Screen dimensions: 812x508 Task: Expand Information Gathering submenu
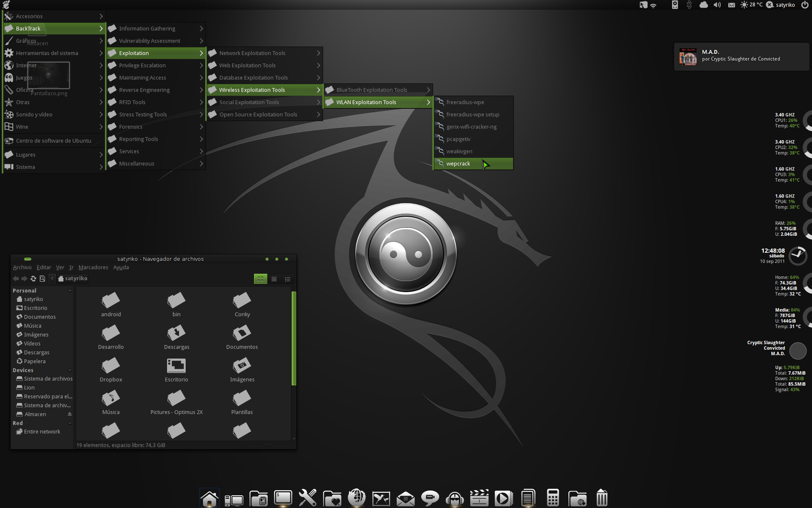[156, 28]
